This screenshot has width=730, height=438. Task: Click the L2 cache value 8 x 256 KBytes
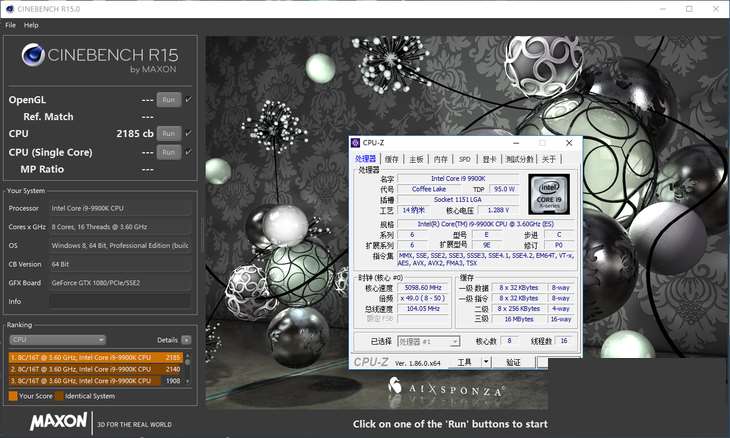click(519, 309)
